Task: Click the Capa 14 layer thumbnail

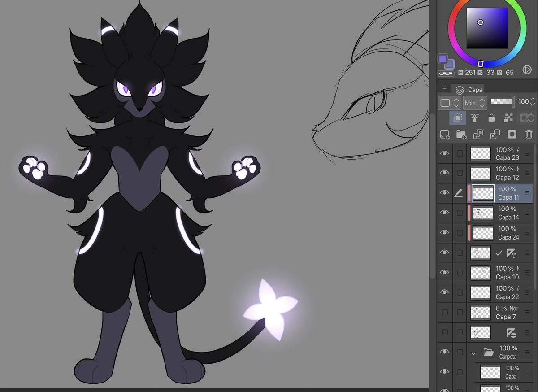Action: point(483,213)
